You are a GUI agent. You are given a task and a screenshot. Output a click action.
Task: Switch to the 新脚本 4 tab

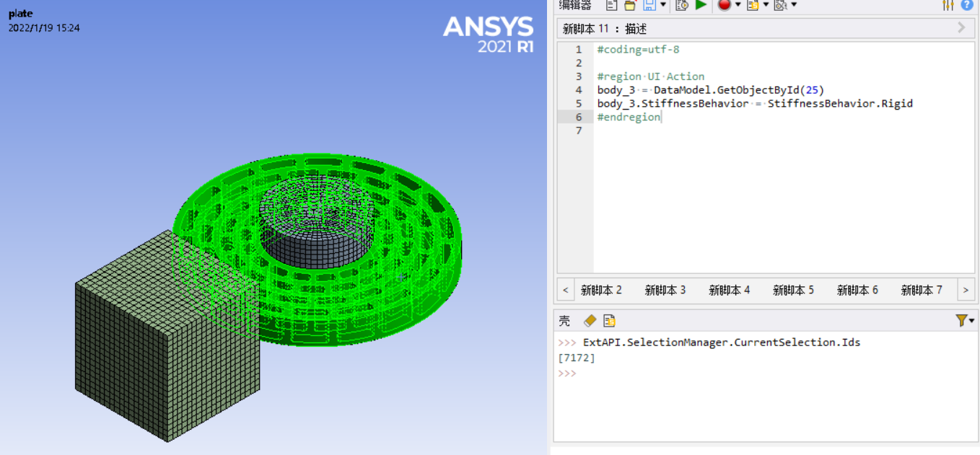(730, 291)
